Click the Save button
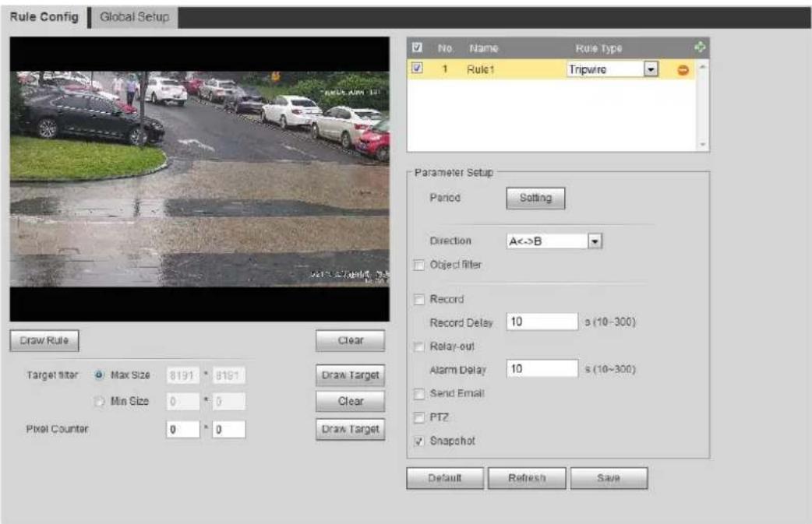The image size is (812, 524). pos(609,478)
